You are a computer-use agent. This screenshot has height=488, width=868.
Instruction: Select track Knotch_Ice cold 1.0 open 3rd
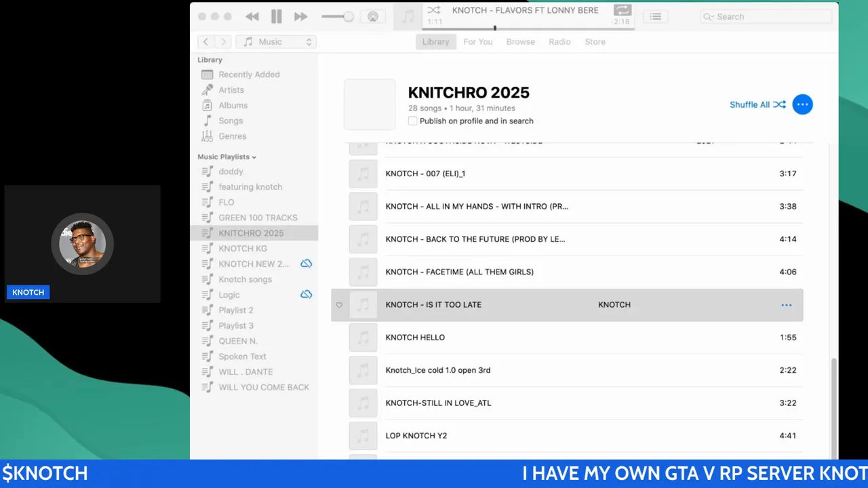click(x=567, y=370)
